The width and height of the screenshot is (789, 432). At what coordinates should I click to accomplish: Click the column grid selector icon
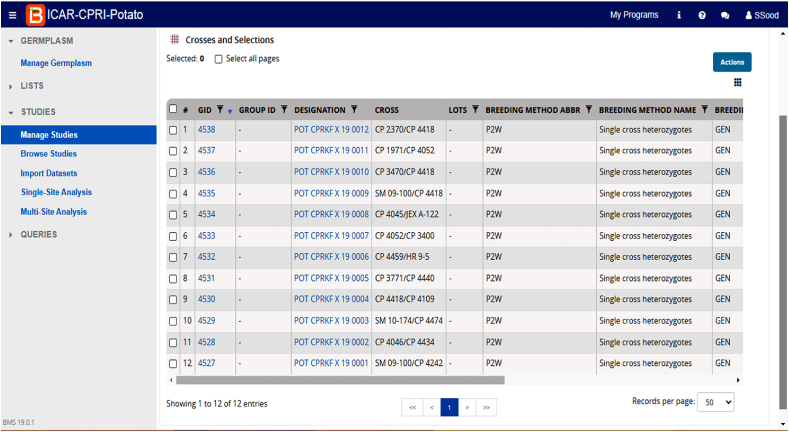point(738,83)
